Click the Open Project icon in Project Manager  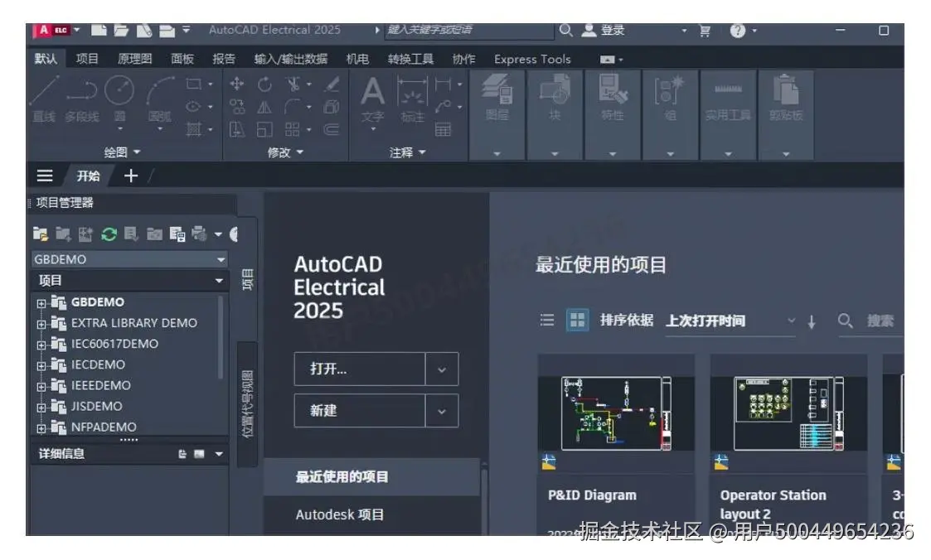[x=41, y=234]
